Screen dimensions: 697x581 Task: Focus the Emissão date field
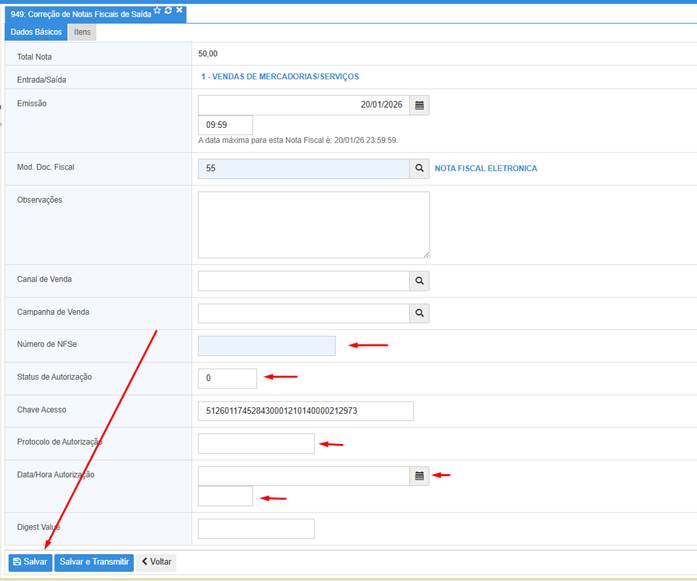(304, 105)
